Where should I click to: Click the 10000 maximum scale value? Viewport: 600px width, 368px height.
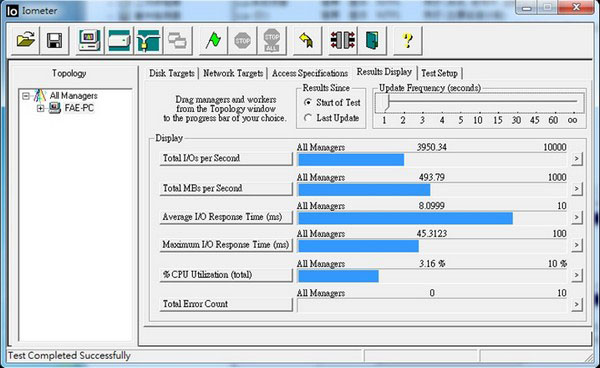pyautogui.click(x=555, y=147)
